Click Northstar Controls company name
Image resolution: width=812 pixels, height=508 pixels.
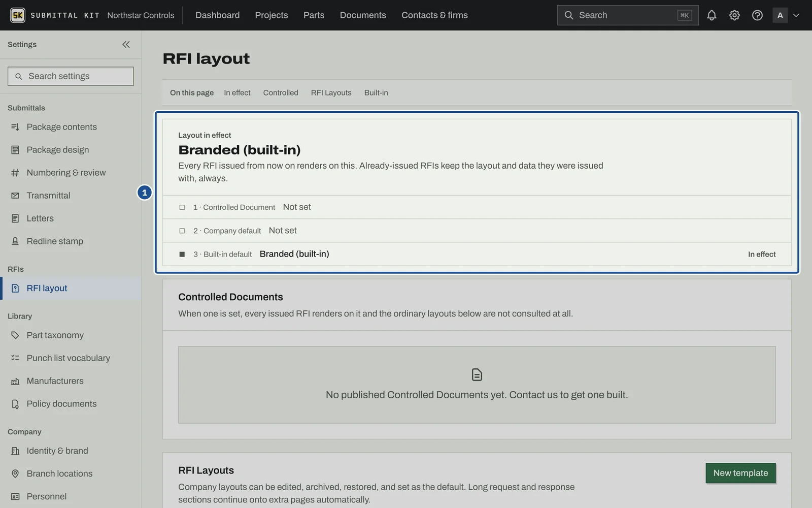click(x=141, y=15)
